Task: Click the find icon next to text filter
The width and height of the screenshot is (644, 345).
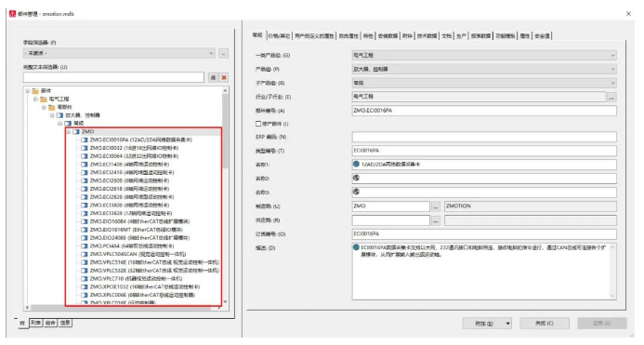Action: pyautogui.click(x=213, y=77)
